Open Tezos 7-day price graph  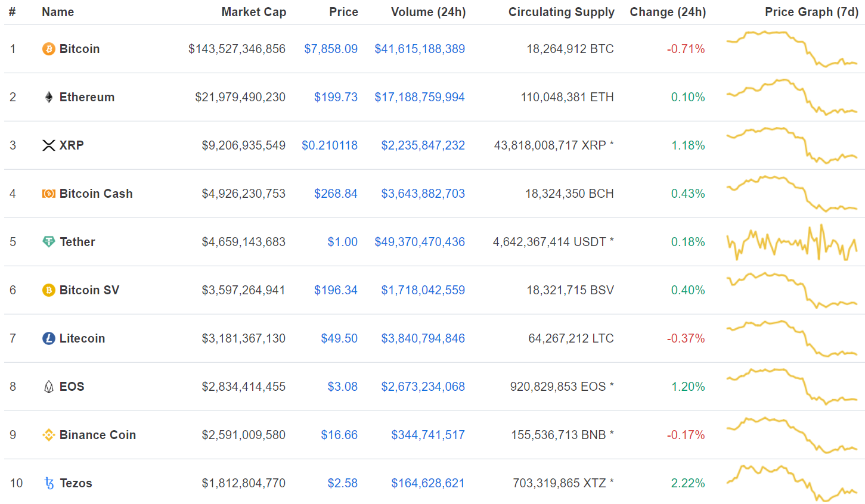(x=792, y=483)
